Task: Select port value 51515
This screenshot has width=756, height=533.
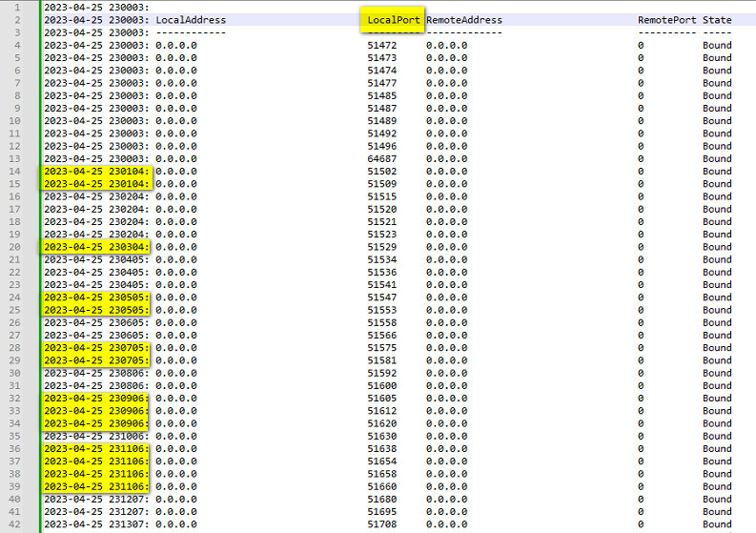Action: pos(382,196)
